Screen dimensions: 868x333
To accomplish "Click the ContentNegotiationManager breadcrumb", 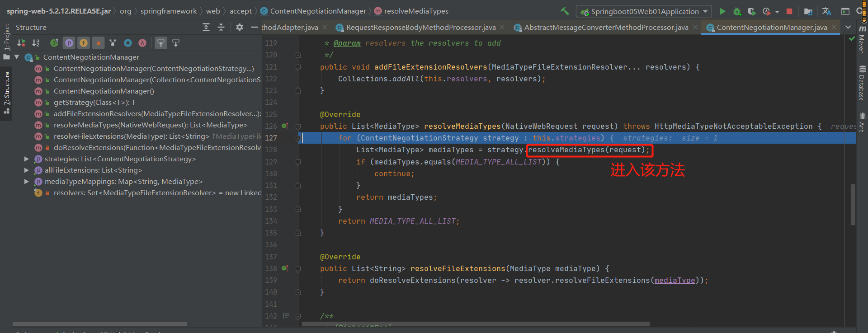I will 313,11.
